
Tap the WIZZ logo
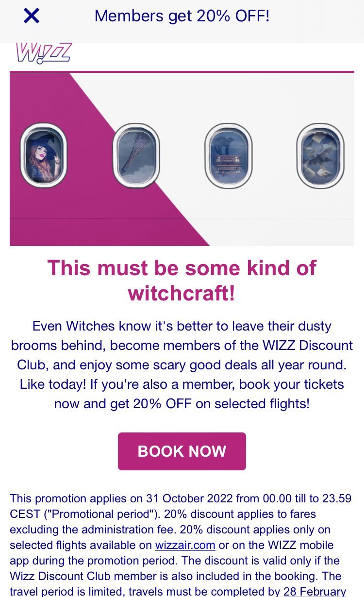pos(44,53)
